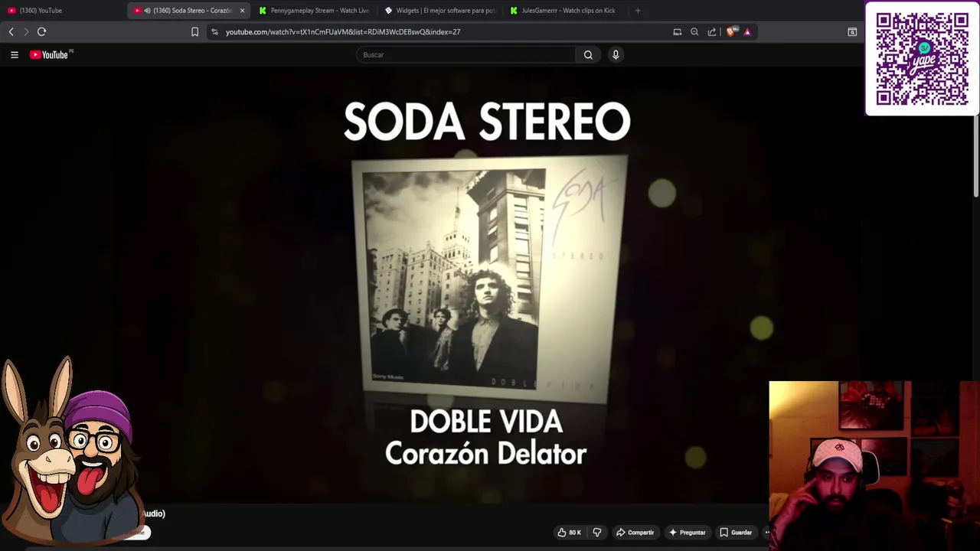The height and width of the screenshot is (551, 980).
Task: Click the Preguntar ask button
Action: click(687, 533)
